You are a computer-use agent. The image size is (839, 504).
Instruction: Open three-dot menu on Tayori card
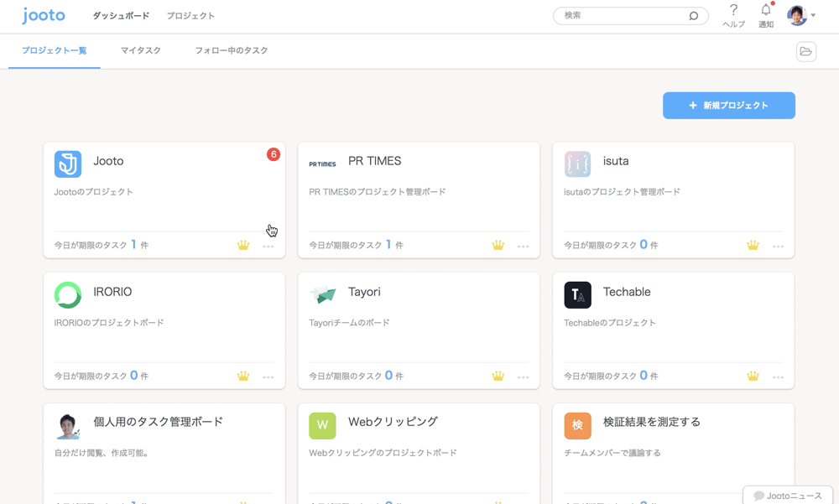523,377
